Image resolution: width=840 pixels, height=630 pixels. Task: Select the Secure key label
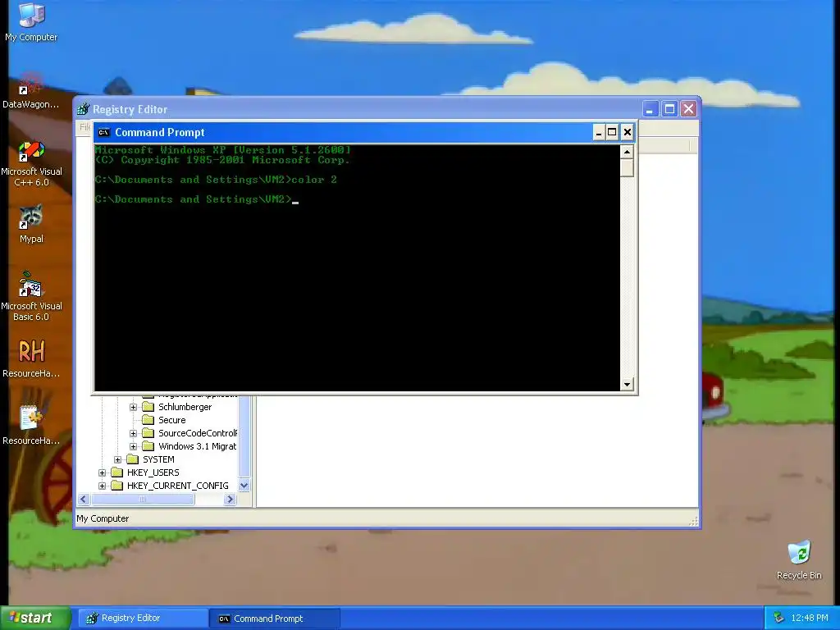172,420
